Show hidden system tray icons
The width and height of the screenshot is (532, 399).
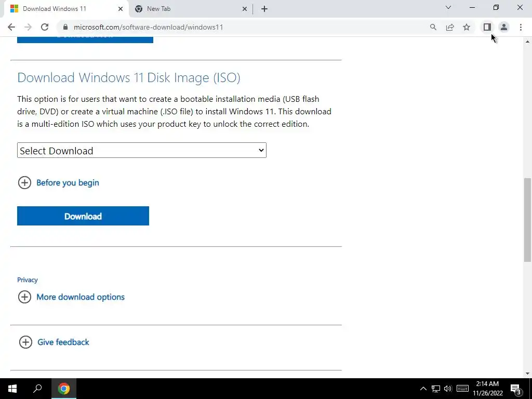(423, 389)
